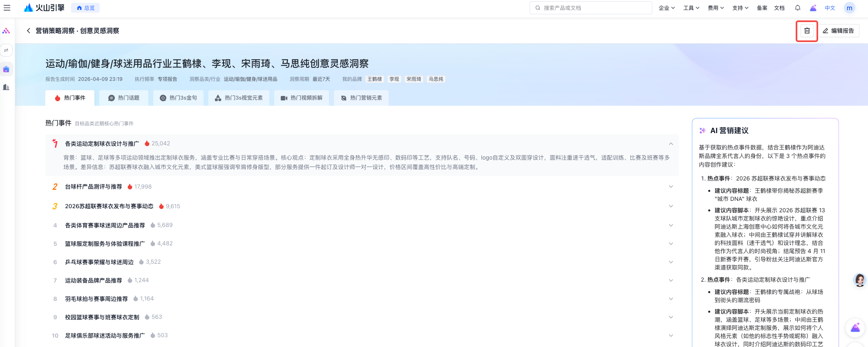Click the 羽毛球拍与赛事周边推荐 event title
Viewport: 868px width, 347px height.
click(x=96, y=299)
